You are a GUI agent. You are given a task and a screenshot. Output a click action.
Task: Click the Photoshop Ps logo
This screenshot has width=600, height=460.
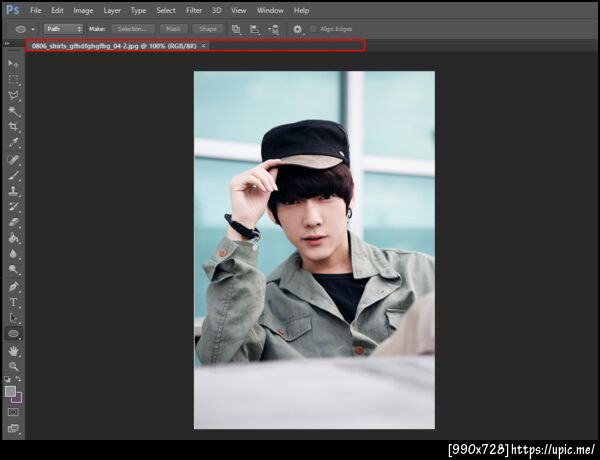[13, 10]
